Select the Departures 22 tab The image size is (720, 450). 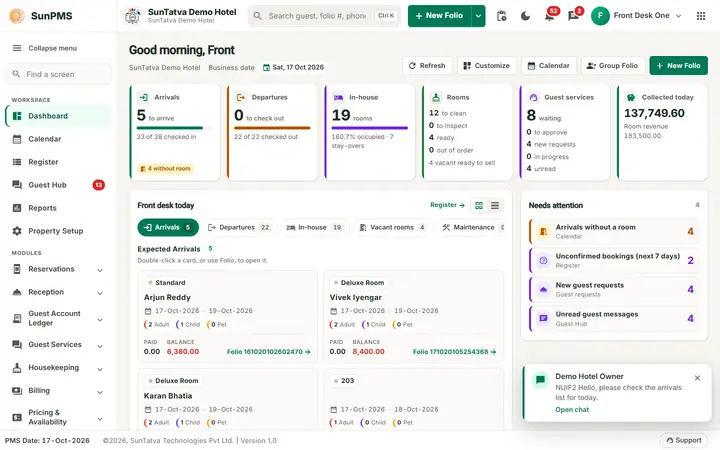pyautogui.click(x=239, y=227)
